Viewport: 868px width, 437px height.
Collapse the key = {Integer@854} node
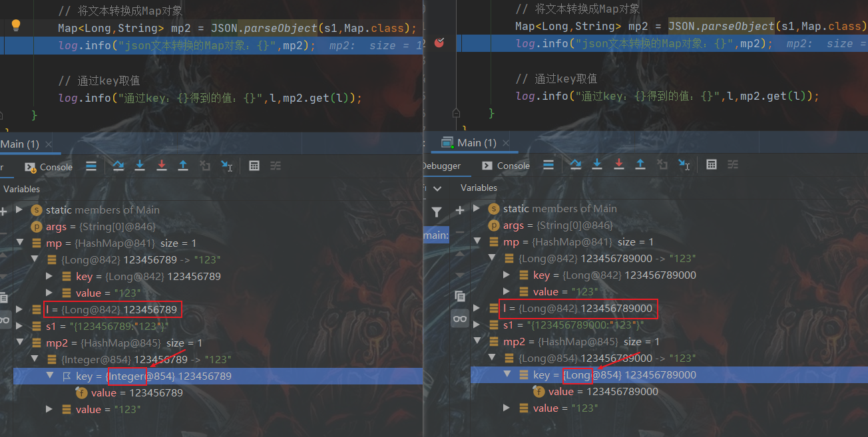[50, 376]
